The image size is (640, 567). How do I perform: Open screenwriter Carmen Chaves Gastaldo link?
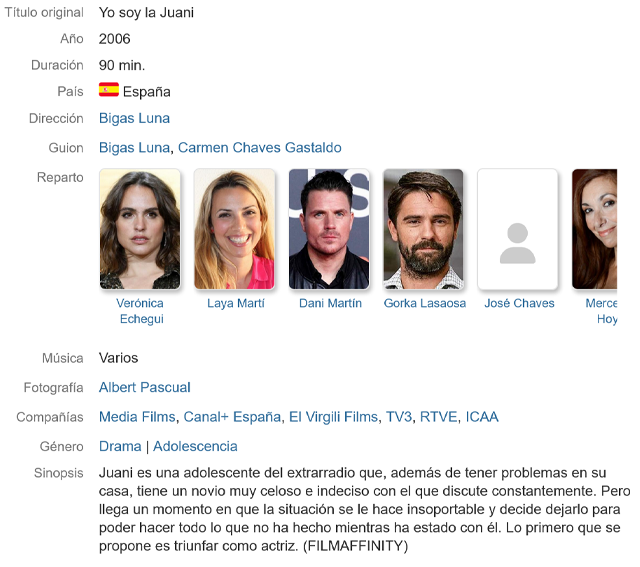tap(260, 147)
